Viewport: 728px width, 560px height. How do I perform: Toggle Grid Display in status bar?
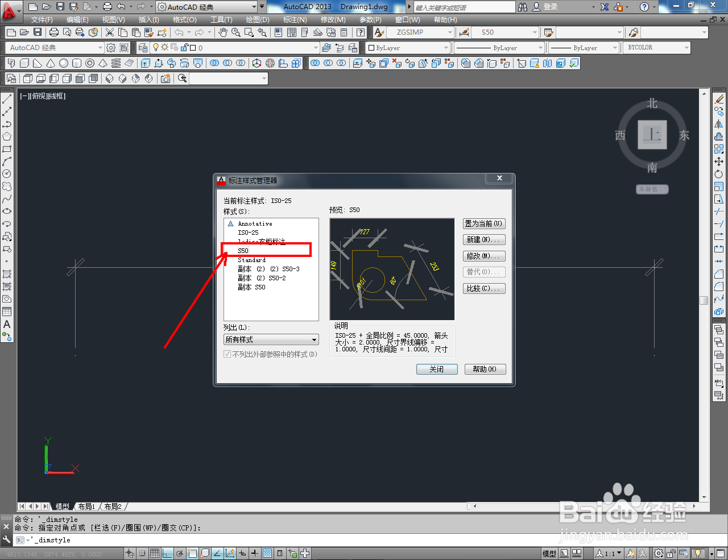[x=155, y=553]
